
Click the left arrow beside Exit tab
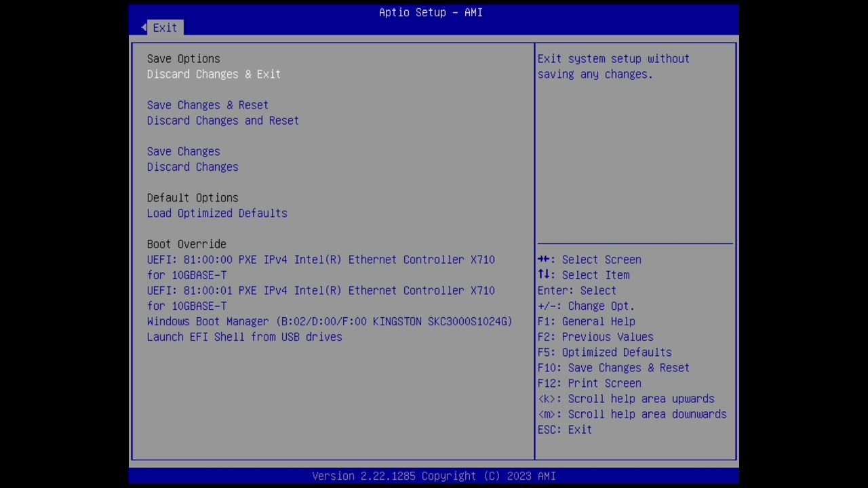(x=144, y=27)
